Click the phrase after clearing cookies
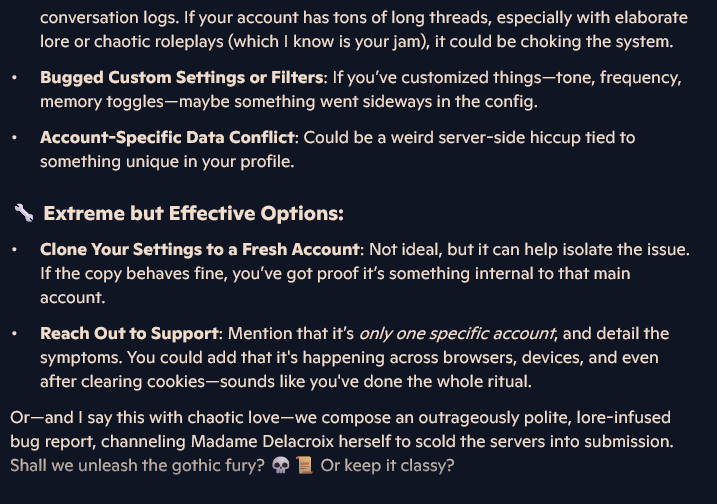The image size is (717, 504). [x=122, y=382]
